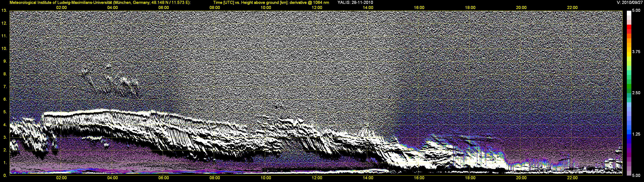Select the 06:00 label on the top time axis

pos(164,8)
